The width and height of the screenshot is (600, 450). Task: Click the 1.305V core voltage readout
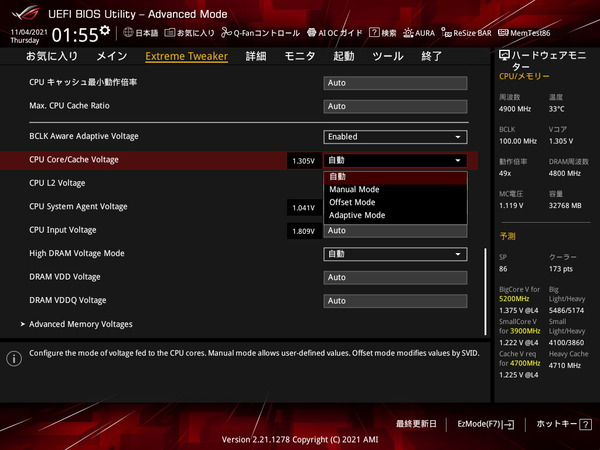coord(304,161)
